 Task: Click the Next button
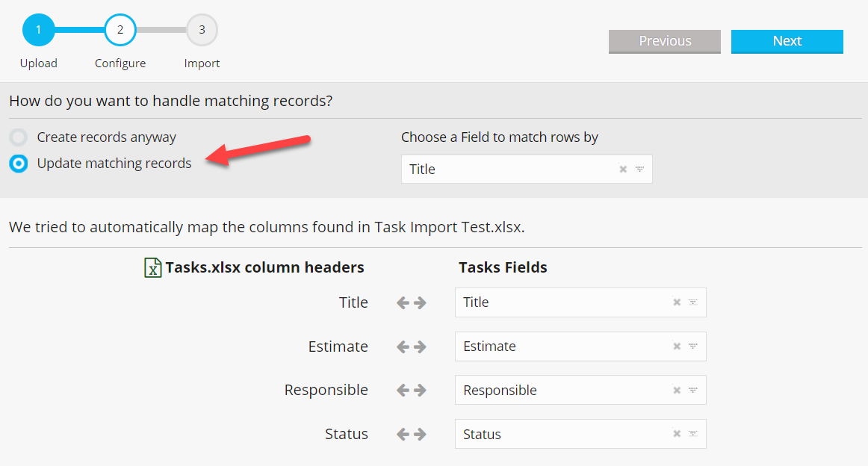[787, 41]
